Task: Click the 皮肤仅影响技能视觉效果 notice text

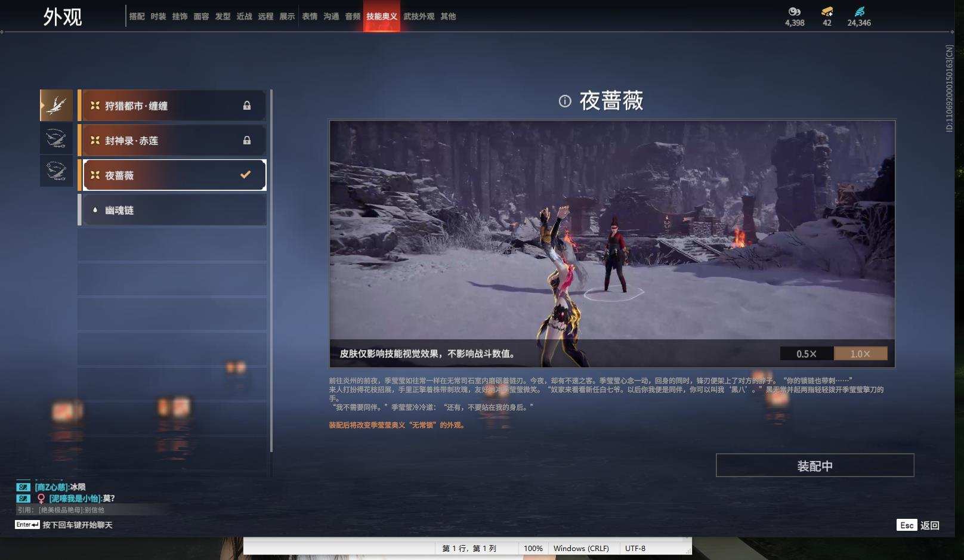Action: 428,354
